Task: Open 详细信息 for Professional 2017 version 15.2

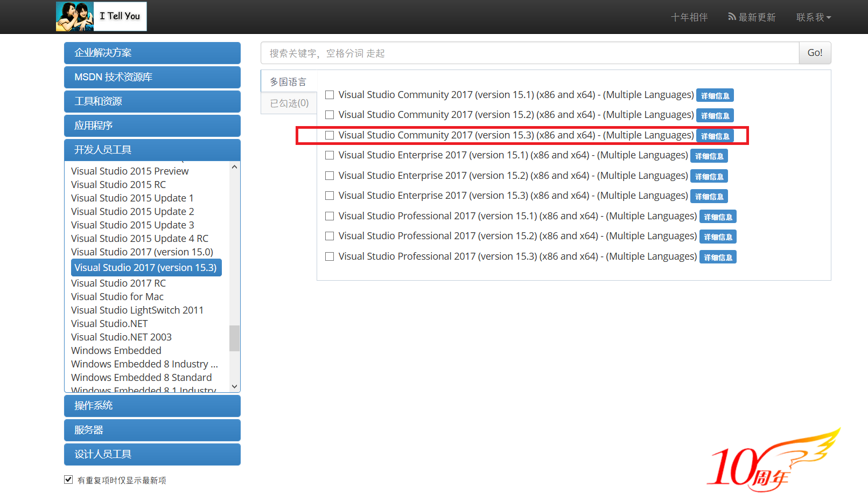Action: pos(718,237)
